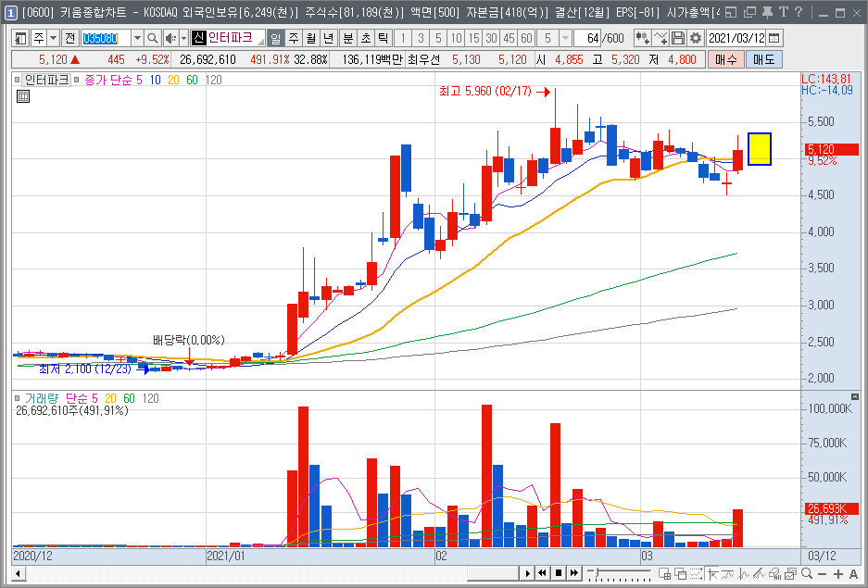Save the chart with the floppy disk icon
This screenshot has width=868, height=588.
(677, 38)
